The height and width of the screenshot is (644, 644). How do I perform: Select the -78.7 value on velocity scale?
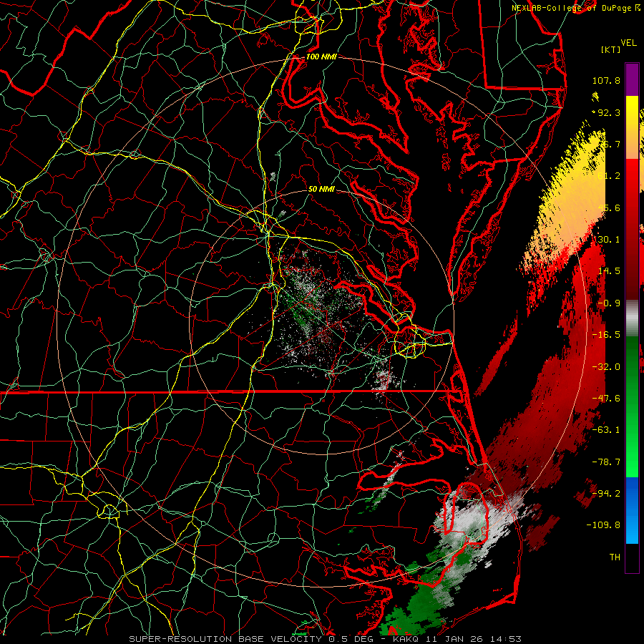tap(606, 462)
